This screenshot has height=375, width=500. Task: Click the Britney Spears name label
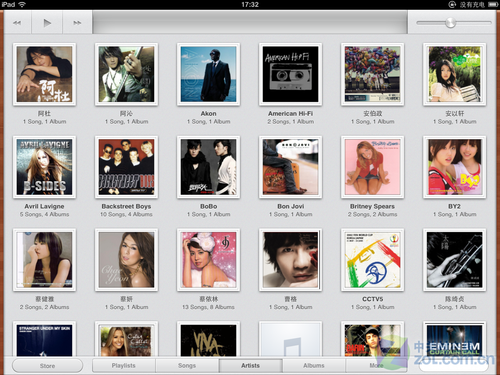(x=372, y=206)
